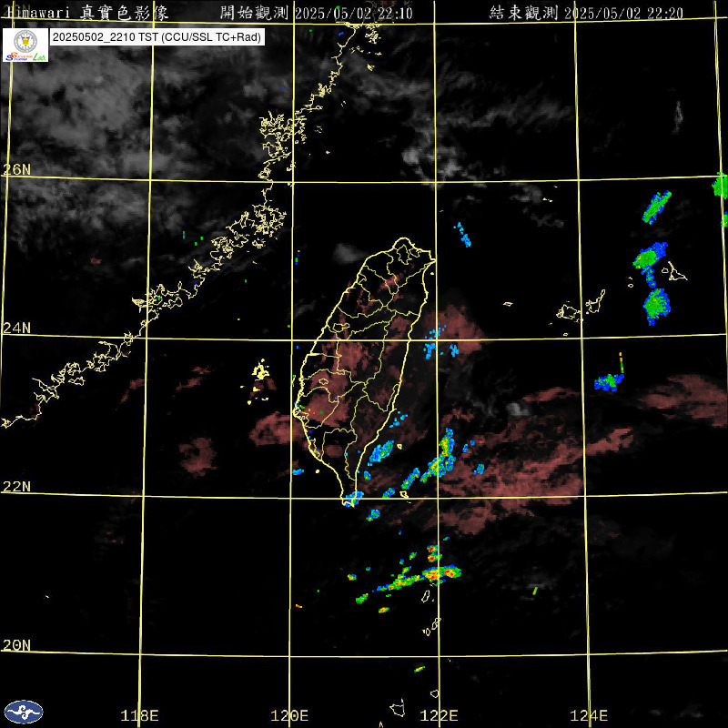728x728 pixels.
Task: Click the 122E longitude label
Action: pyautogui.click(x=439, y=715)
